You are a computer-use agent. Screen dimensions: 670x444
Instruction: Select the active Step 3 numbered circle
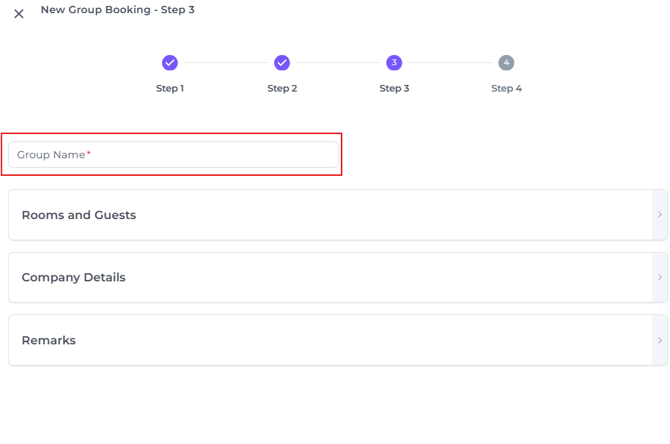point(394,63)
